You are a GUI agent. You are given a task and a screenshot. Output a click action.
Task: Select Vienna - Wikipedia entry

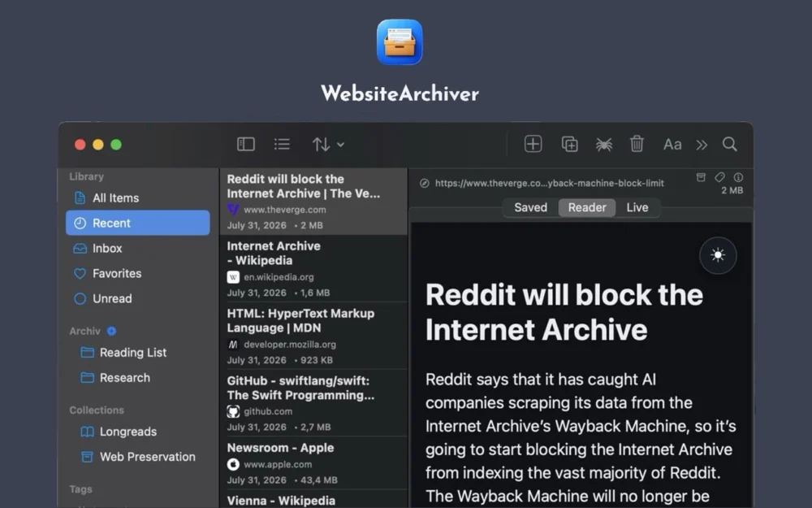pyautogui.click(x=313, y=500)
